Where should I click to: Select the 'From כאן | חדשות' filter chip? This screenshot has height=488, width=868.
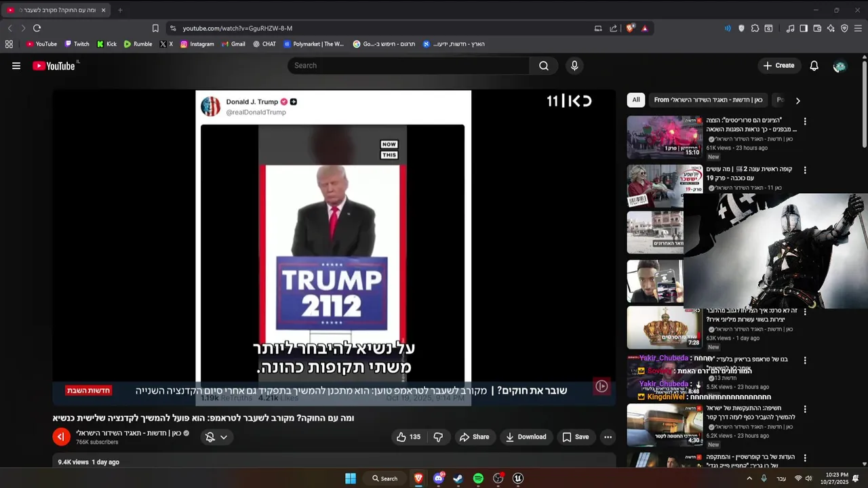coord(708,100)
